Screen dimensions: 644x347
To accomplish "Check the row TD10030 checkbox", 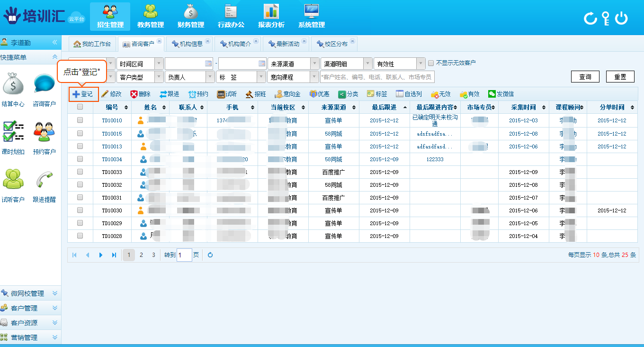I will (x=80, y=210).
